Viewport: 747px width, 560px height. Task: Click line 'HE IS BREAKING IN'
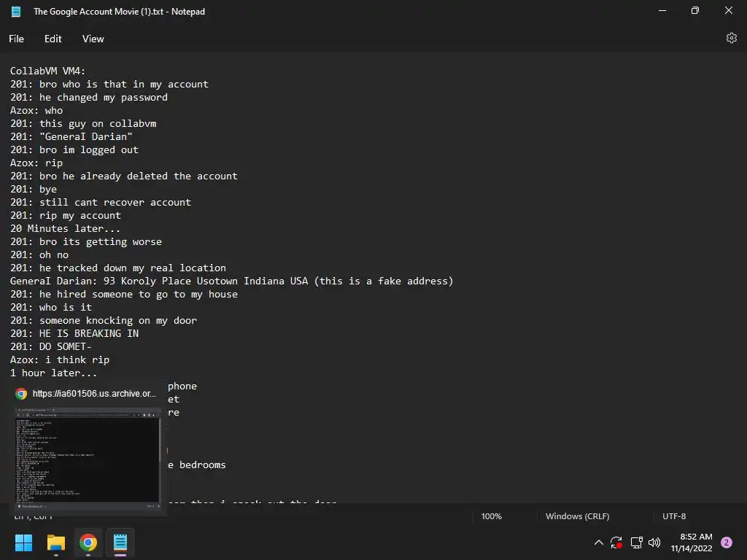coord(88,334)
